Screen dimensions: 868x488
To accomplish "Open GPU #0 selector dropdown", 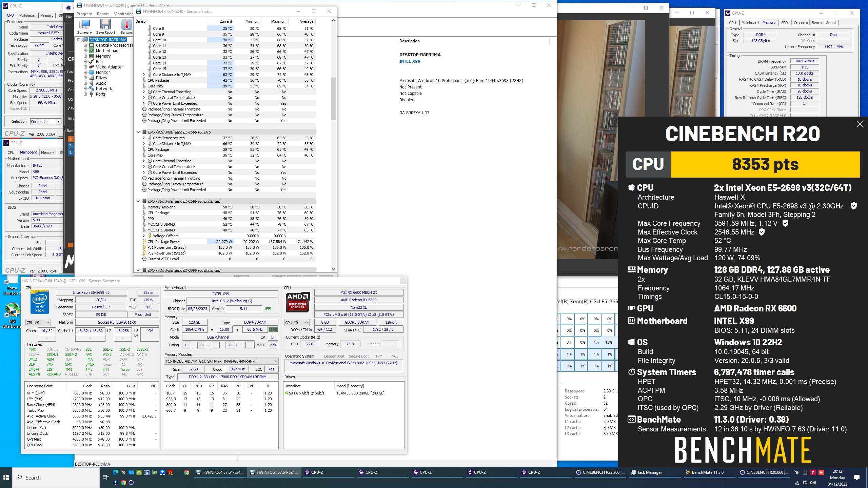I will click(x=297, y=322).
